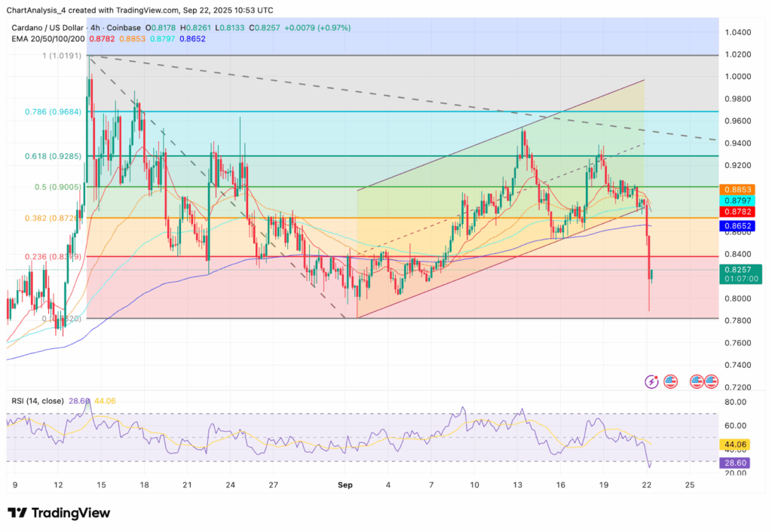
Task: Click the purple lightning event icon
Action: click(x=653, y=382)
